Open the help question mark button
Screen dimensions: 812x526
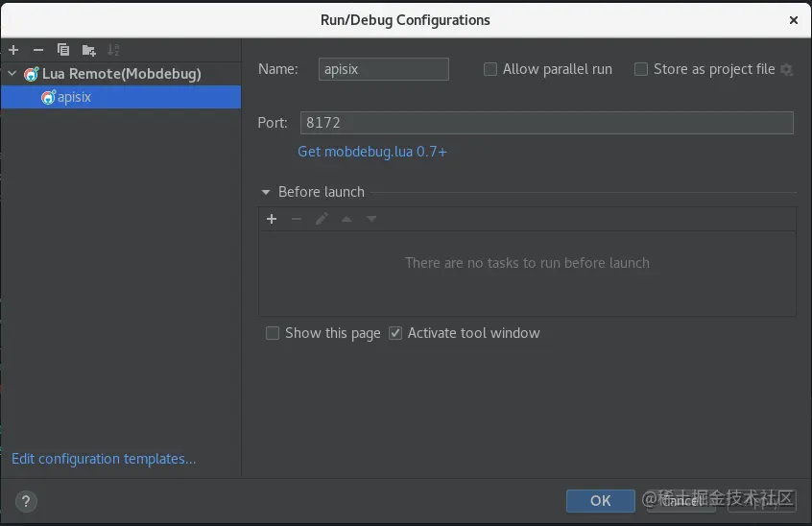click(x=26, y=501)
